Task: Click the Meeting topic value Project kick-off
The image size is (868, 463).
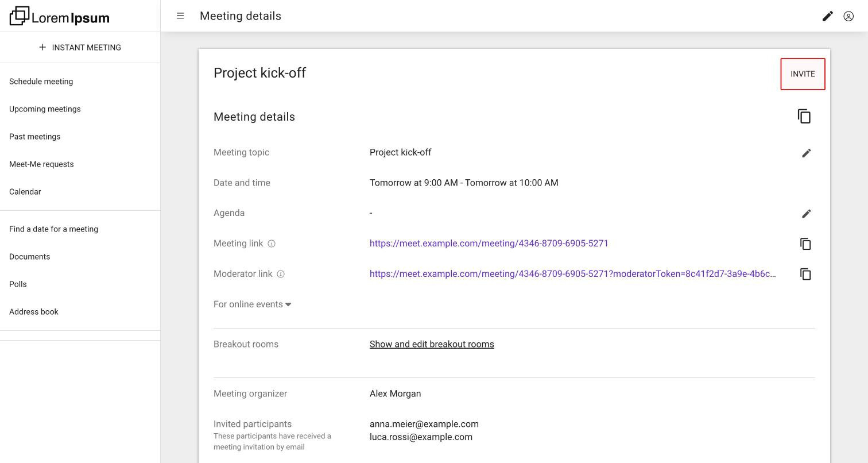Action: (x=400, y=152)
